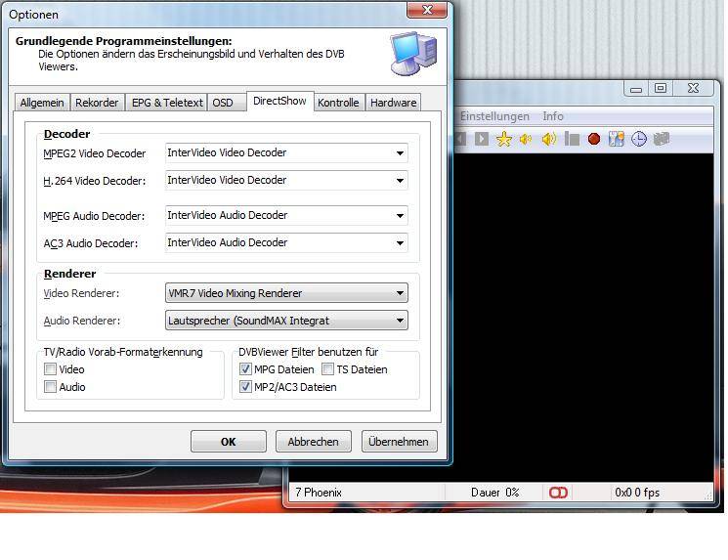
Task: Open the EPG & Teletext tab
Action: coord(167,103)
